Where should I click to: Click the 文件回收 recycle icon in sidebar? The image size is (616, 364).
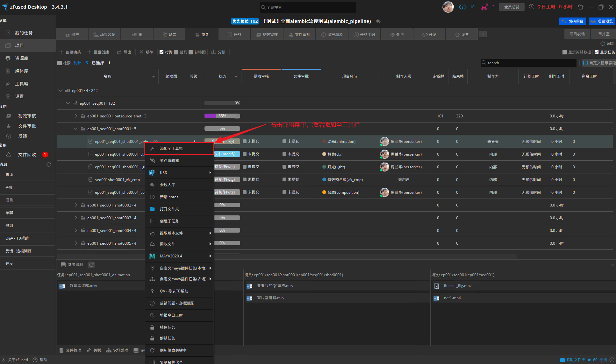9,155
